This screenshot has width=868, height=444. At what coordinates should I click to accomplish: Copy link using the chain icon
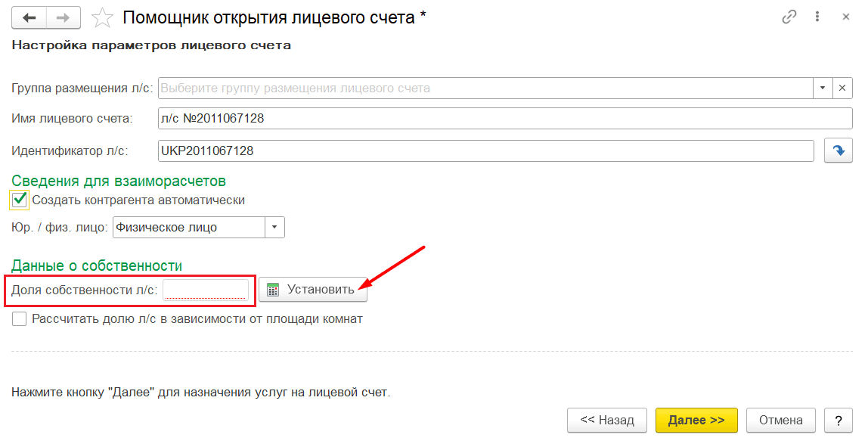(x=789, y=17)
